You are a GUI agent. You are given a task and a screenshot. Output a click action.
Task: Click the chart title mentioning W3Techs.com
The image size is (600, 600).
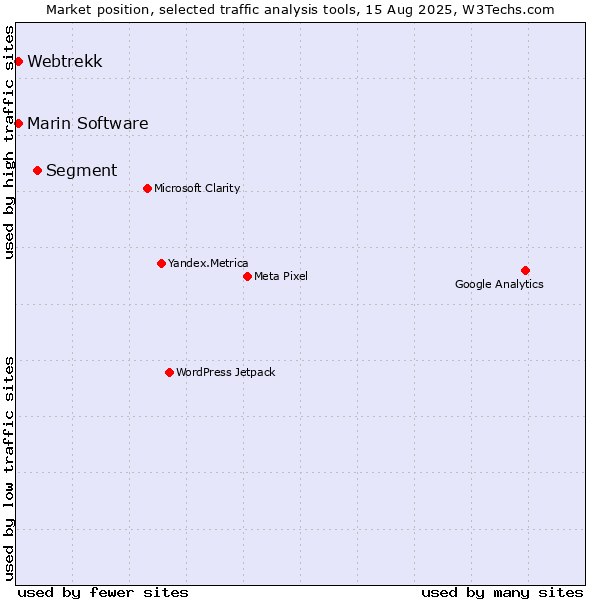pyautogui.click(x=300, y=10)
